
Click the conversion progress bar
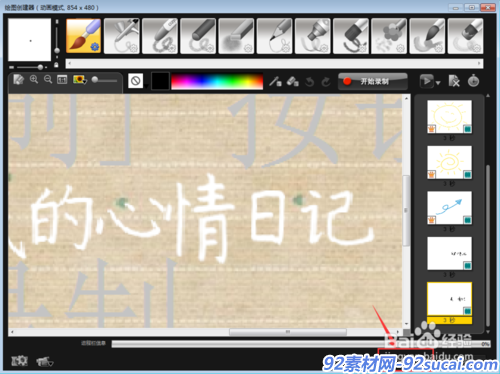[300, 344]
